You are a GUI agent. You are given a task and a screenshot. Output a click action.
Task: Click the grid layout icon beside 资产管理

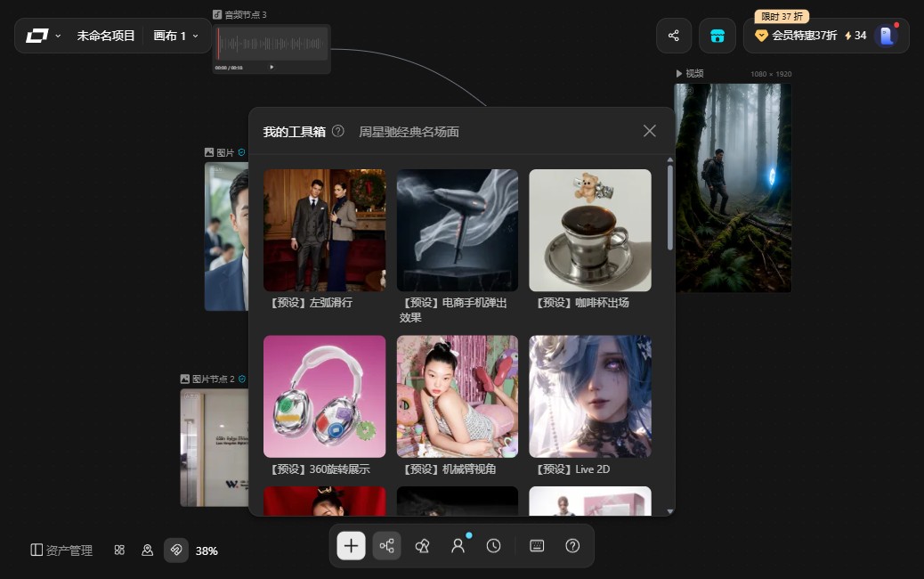tap(119, 550)
